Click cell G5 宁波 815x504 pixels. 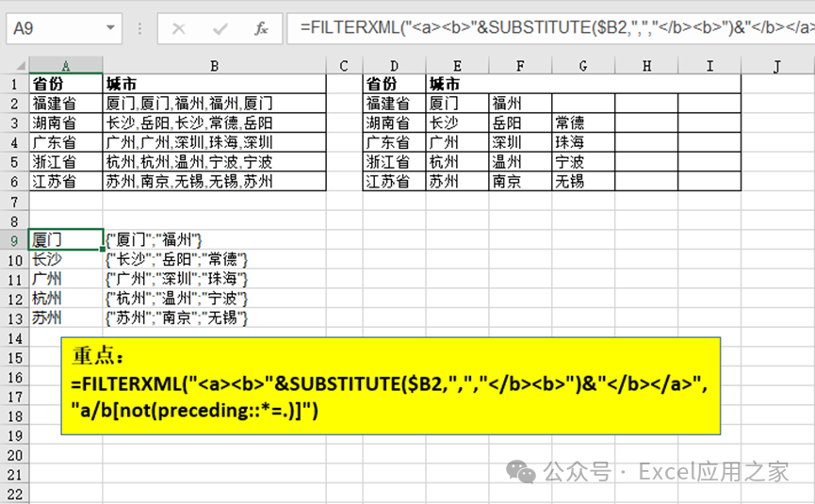tap(583, 162)
